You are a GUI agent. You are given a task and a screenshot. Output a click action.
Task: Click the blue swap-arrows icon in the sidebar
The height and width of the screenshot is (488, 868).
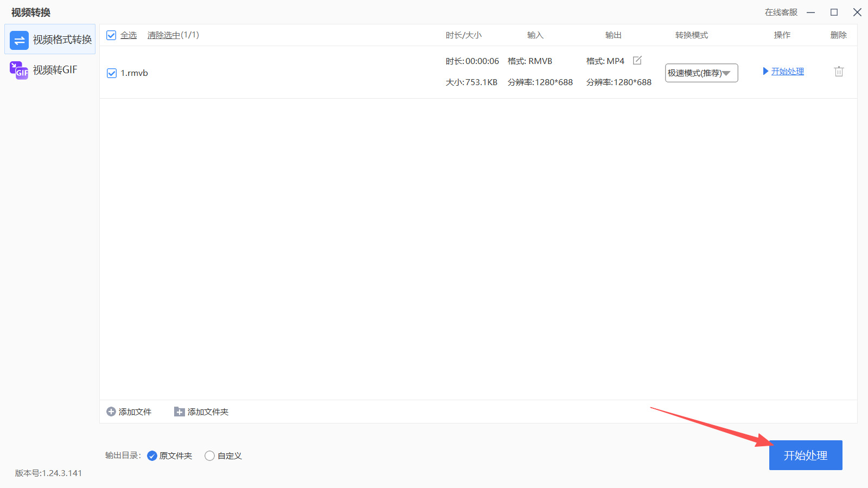(18, 40)
